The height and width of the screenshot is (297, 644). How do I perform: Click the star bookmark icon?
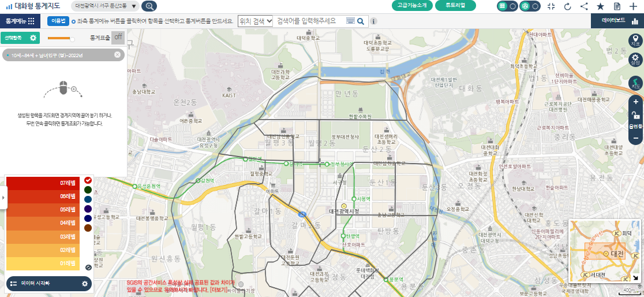click(x=600, y=6)
